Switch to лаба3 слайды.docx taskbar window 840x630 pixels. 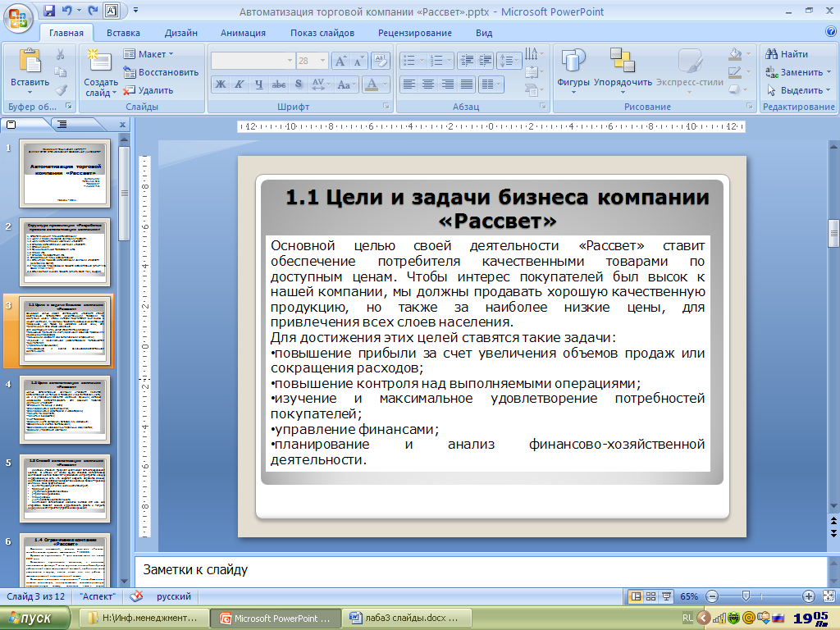coord(406,619)
